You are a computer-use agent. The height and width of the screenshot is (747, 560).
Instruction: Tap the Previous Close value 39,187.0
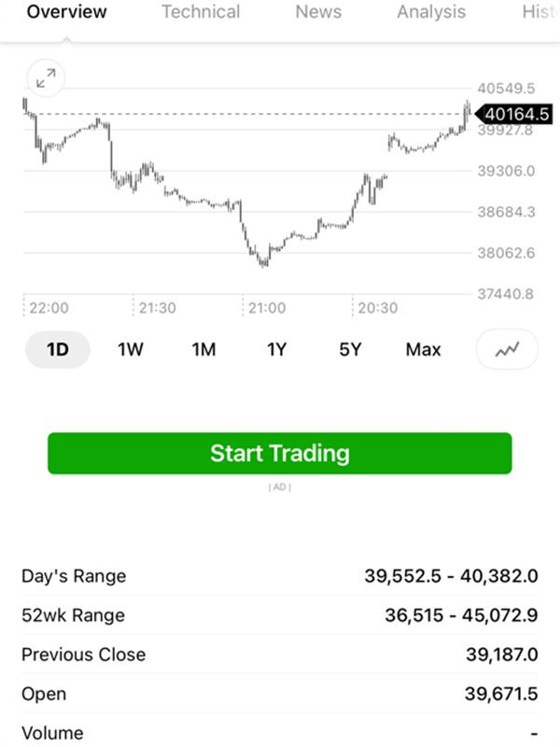pyautogui.click(x=502, y=655)
